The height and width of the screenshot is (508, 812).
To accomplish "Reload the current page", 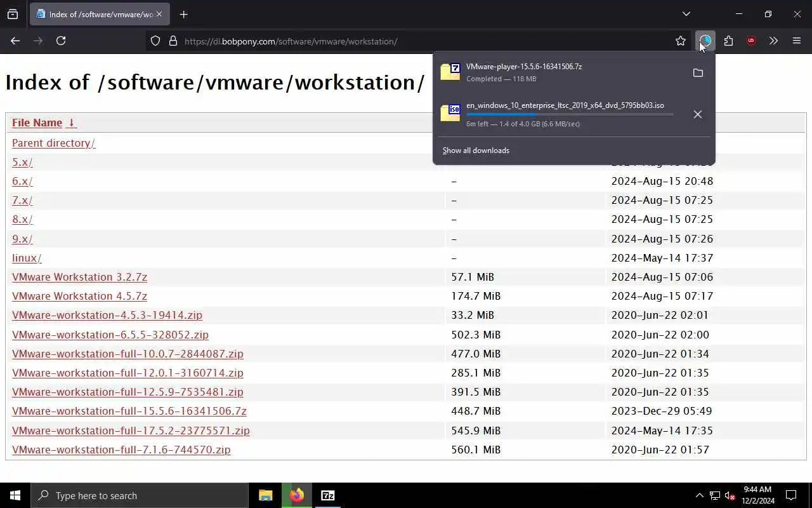I will (x=61, y=41).
